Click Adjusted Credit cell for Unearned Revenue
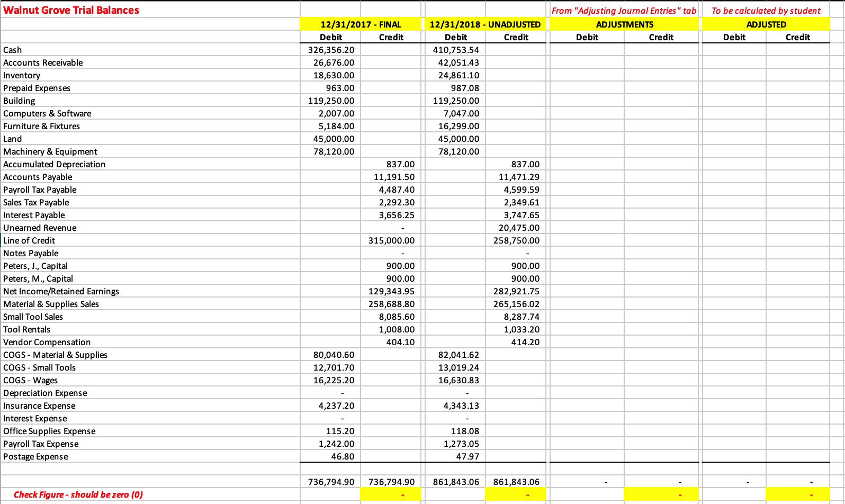The height and width of the screenshot is (504, 845). click(798, 228)
